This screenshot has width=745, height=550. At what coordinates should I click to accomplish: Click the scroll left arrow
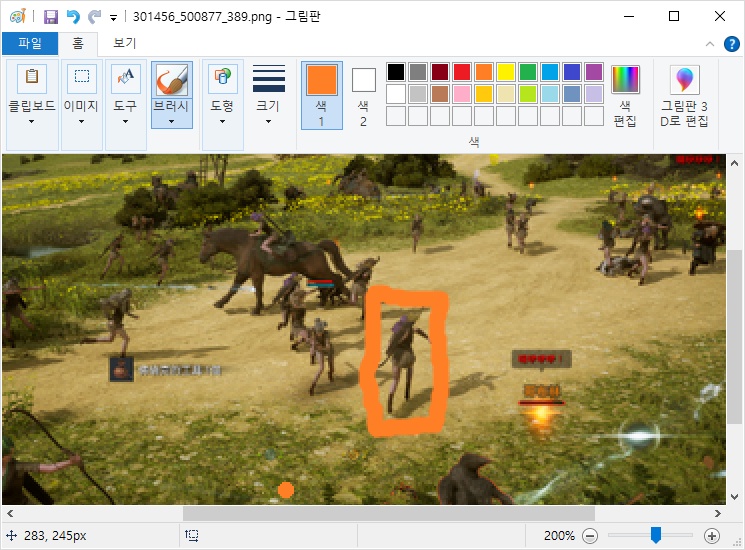click(10, 513)
